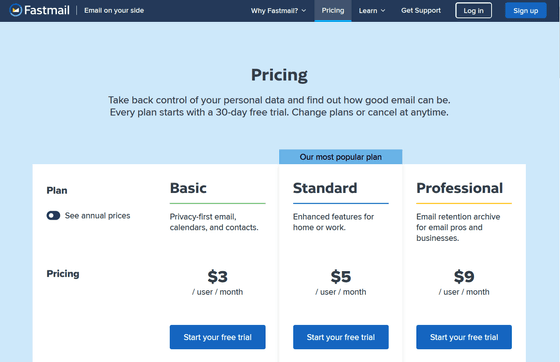560x362 pixels.
Task: Start the Basic plan free trial
Action: 218,337
